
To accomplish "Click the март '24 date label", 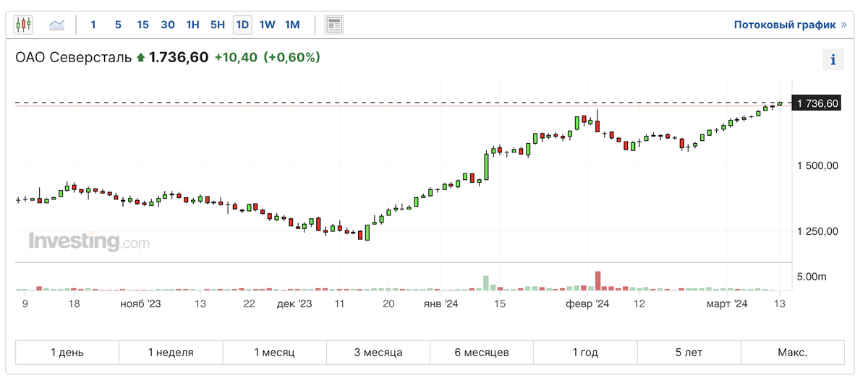I will (727, 304).
